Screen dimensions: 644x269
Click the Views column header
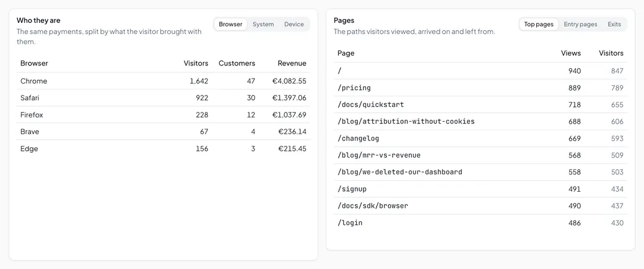pyautogui.click(x=571, y=53)
